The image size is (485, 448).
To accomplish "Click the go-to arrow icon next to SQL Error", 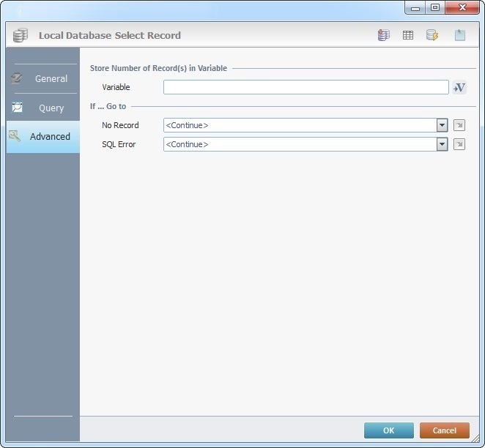I will coord(459,144).
